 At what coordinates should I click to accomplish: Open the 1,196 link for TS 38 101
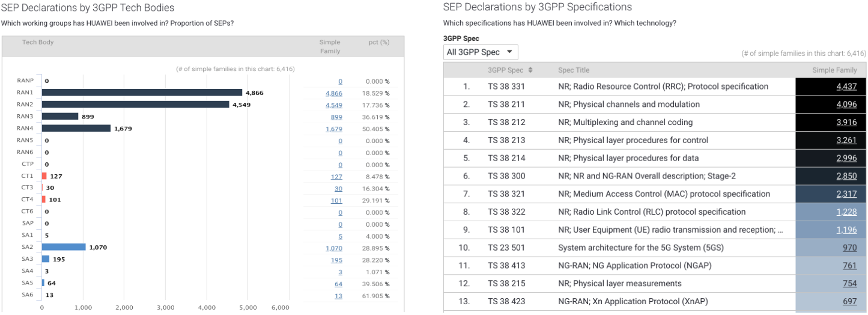847,230
